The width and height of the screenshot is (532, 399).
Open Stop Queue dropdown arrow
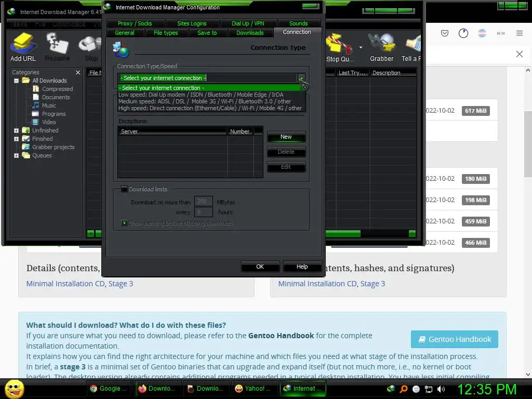tap(361, 47)
